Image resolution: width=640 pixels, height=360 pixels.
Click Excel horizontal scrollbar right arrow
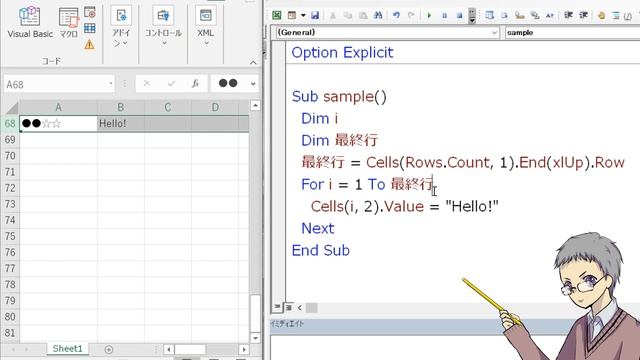click(244, 349)
